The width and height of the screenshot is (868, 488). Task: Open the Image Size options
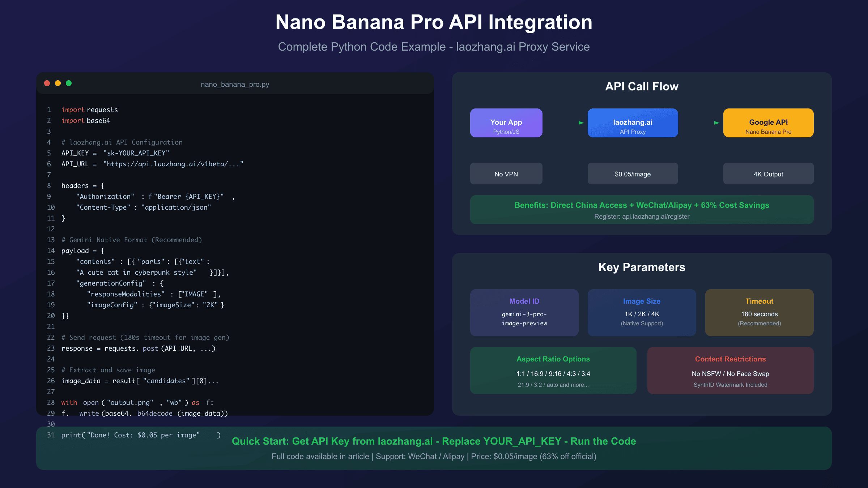(642, 312)
